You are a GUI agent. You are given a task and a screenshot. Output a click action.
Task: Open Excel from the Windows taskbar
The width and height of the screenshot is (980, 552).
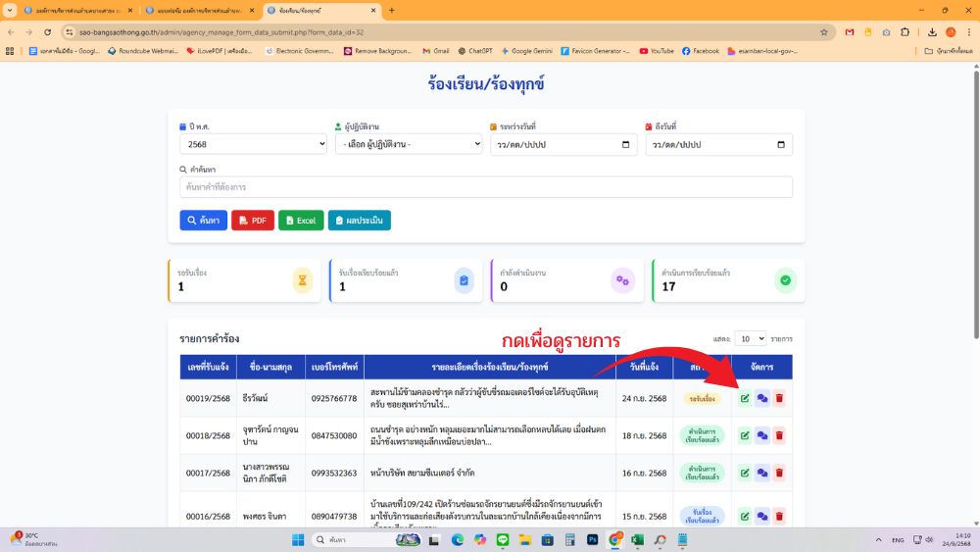click(638, 540)
